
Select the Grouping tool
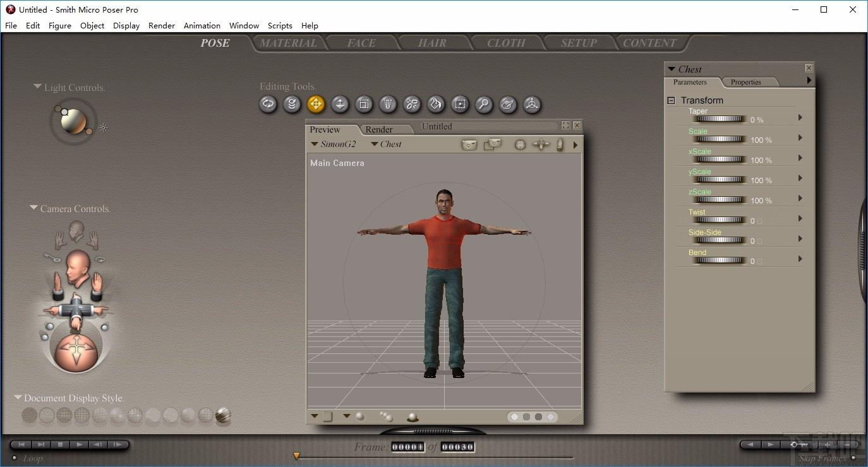click(x=460, y=104)
